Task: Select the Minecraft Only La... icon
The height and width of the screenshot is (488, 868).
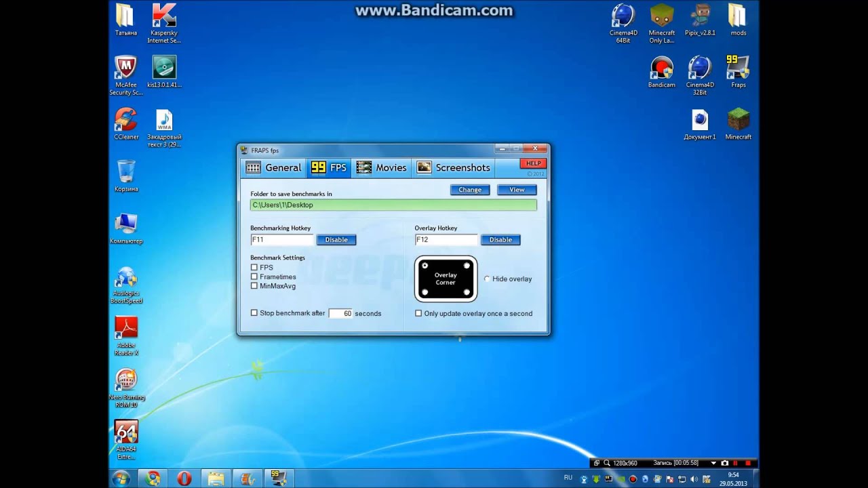Action: tap(661, 23)
